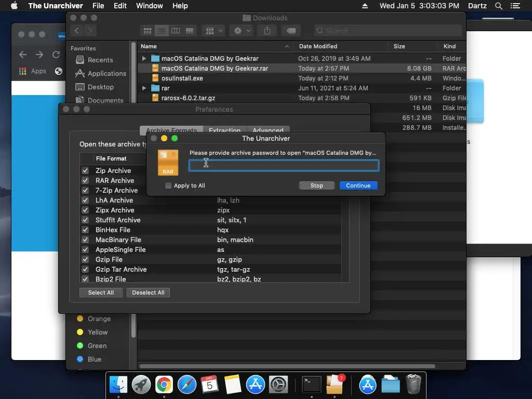Click the Apple menu logo
Screen dimensions: 532x399
point(14,6)
